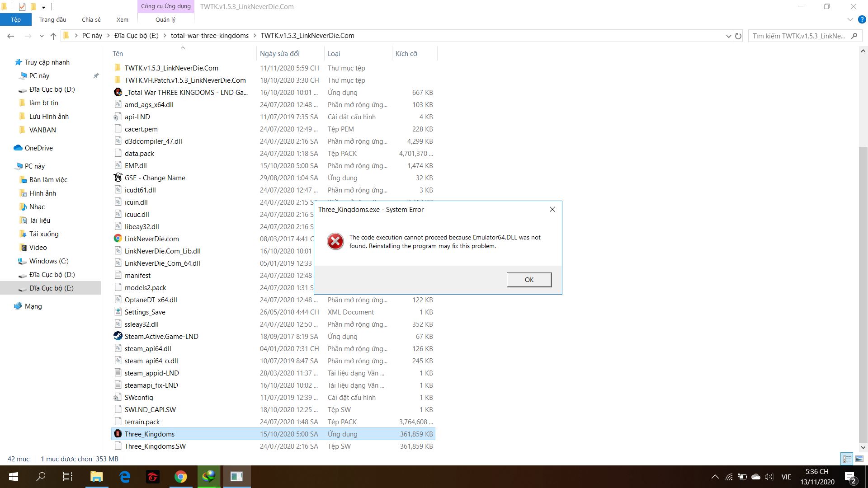Open the Chia sẻ ribbon tab
The width and height of the screenshot is (868, 488).
click(91, 19)
